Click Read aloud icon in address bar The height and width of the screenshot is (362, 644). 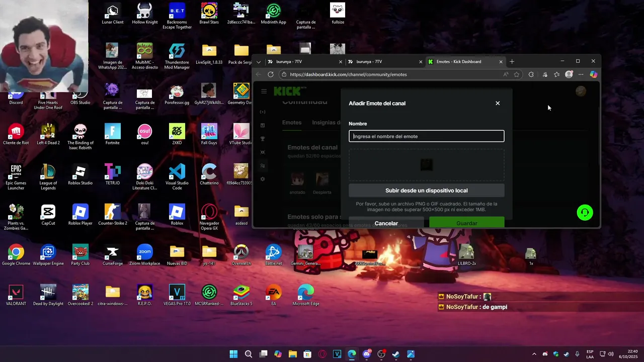(x=506, y=74)
